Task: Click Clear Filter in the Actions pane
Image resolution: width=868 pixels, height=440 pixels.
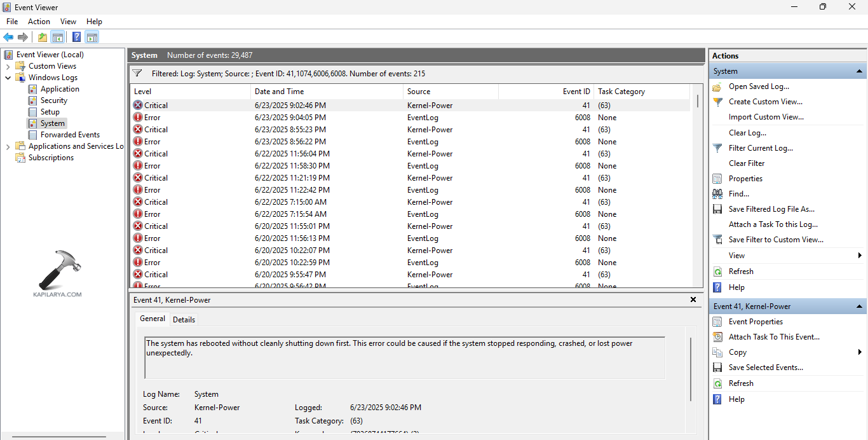Action: (746, 163)
